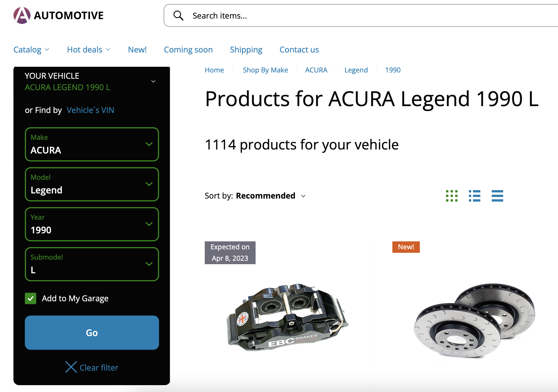
Task: Go to 1990 breadcrumb
Action: click(x=393, y=70)
